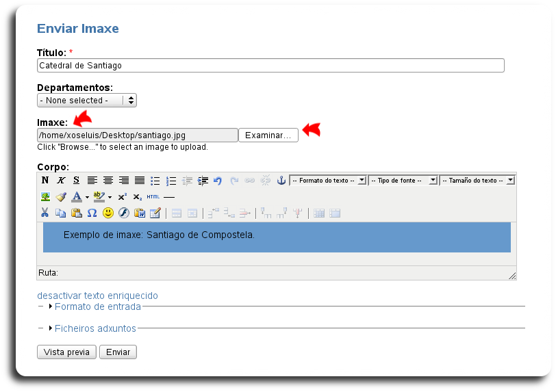The image size is (556, 392).
Task: Open the Tamaño do texto dropdown
Action: tap(477, 181)
